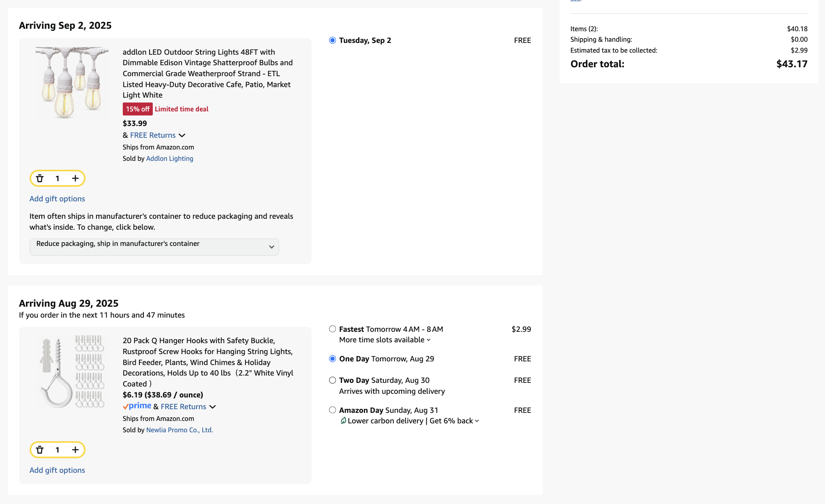Open Addlon Lighting seller link

[169, 158]
